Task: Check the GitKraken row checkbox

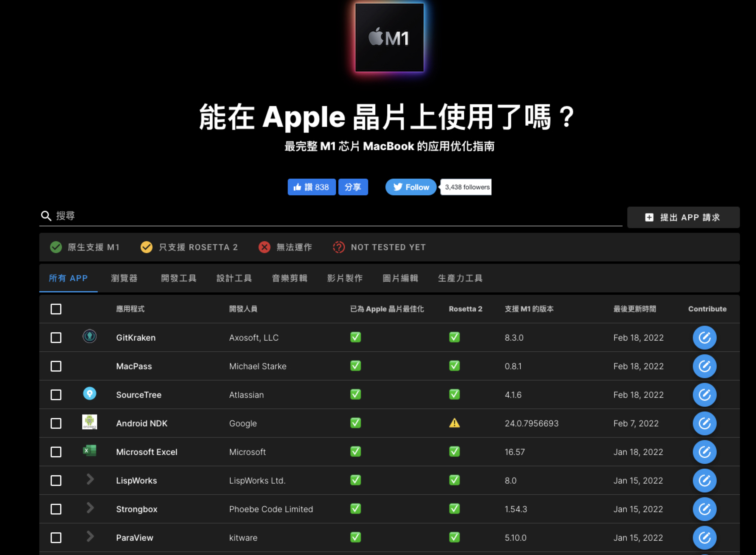Action: point(56,338)
